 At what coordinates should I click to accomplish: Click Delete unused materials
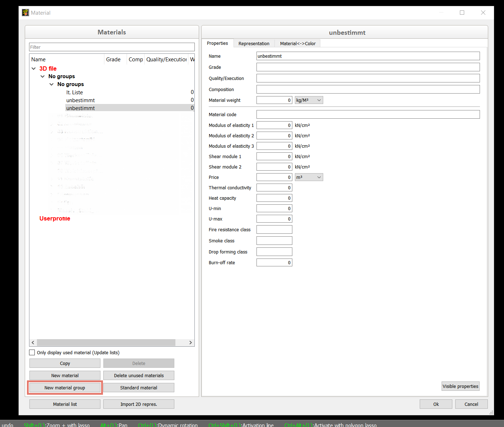(138, 375)
